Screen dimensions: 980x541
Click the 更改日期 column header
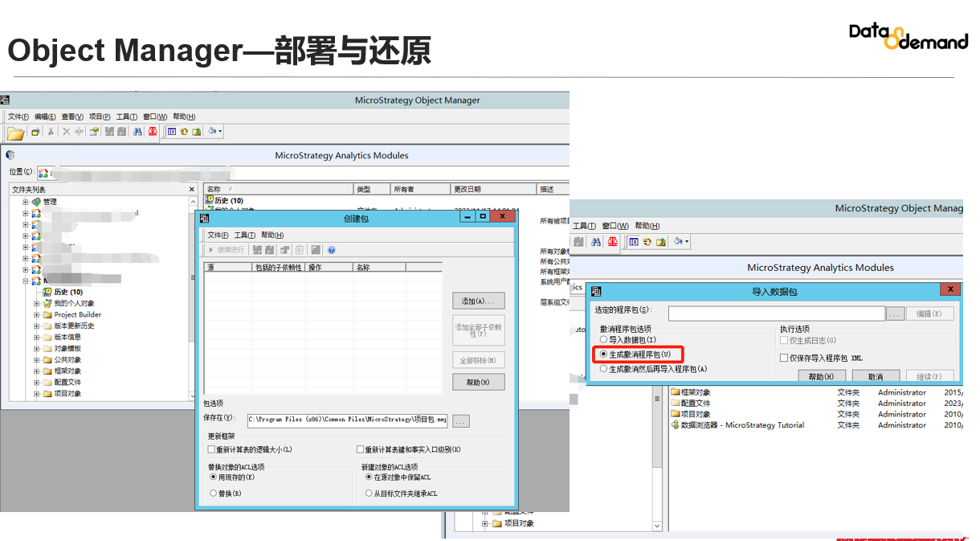click(493, 189)
